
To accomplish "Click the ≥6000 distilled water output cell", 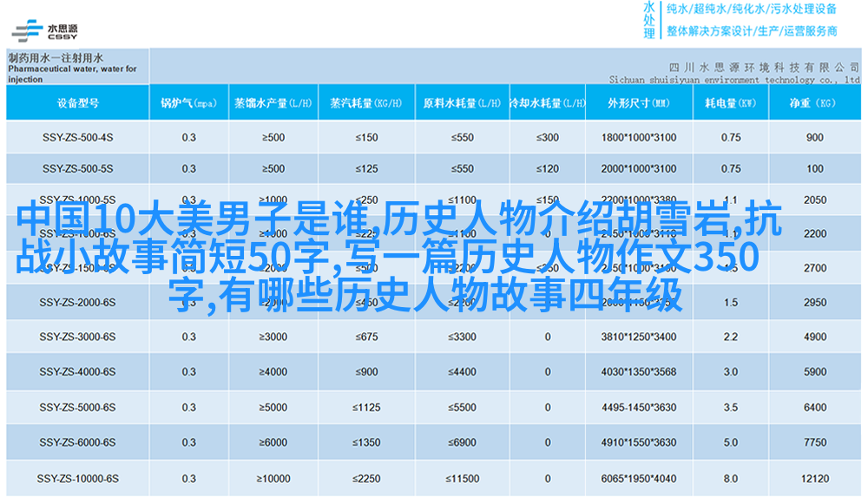I will coord(273,442).
